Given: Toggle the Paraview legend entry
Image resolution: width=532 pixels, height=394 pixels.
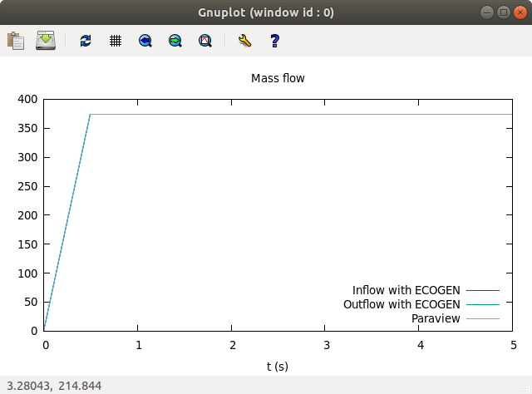Looking at the screenshot, I should click(x=436, y=318).
